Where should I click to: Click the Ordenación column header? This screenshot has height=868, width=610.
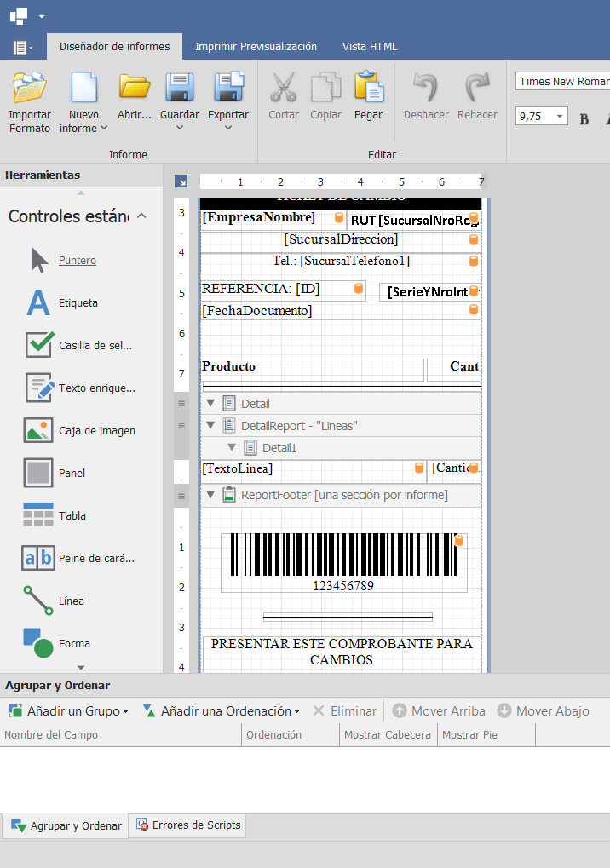[x=291, y=734]
